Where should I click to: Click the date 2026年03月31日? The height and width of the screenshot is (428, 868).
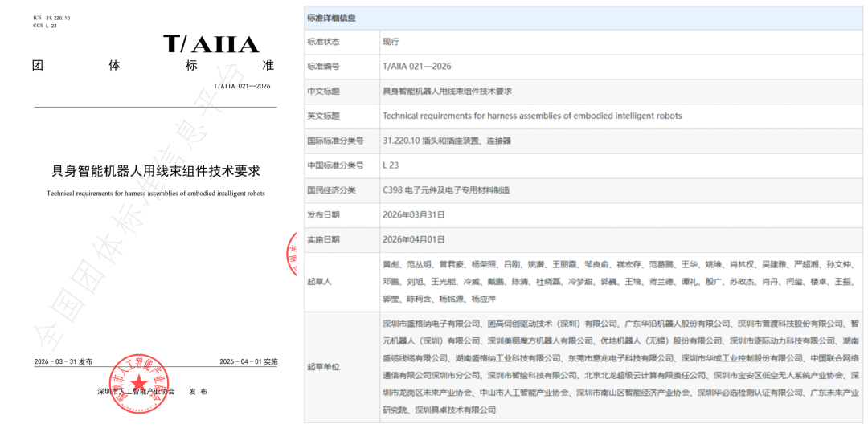414,215
